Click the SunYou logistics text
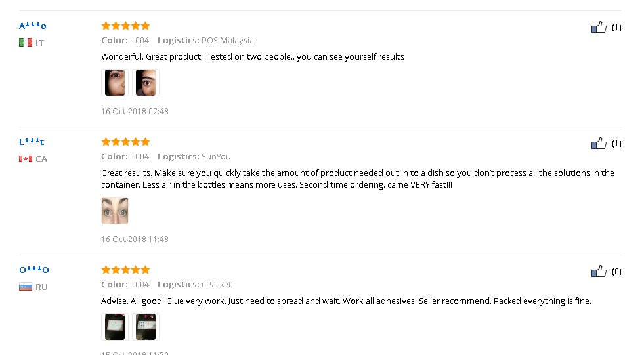Image resolution: width=644 pixels, height=355 pixels. point(216,157)
